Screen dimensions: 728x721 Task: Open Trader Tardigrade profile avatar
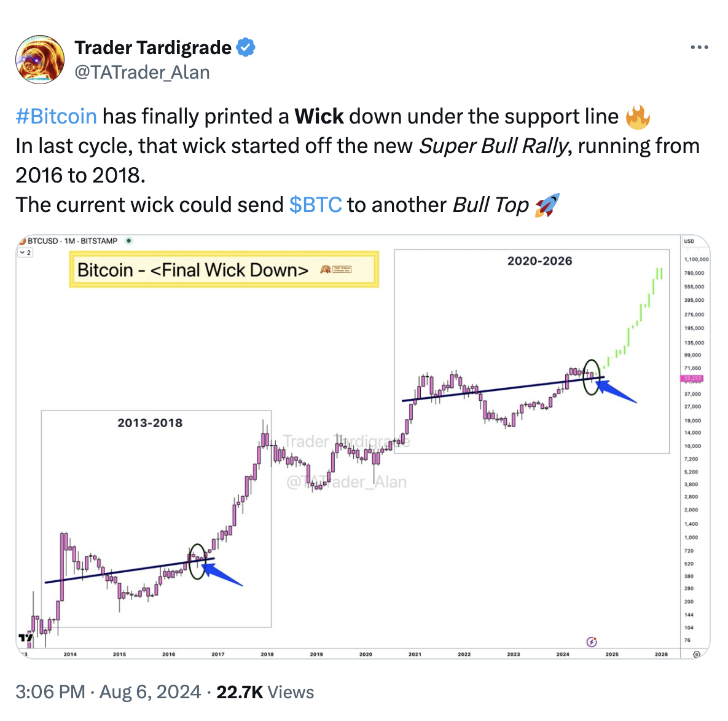pyautogui.click(x=40, y=60)
